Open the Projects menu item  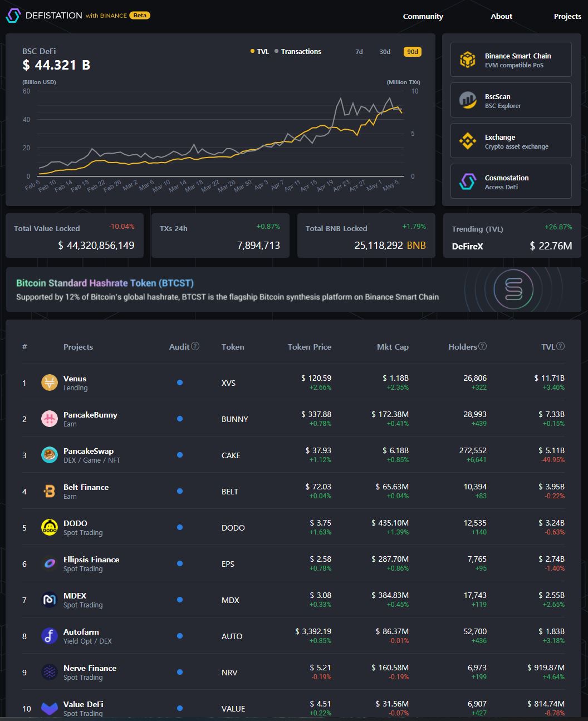coord(567,16)
